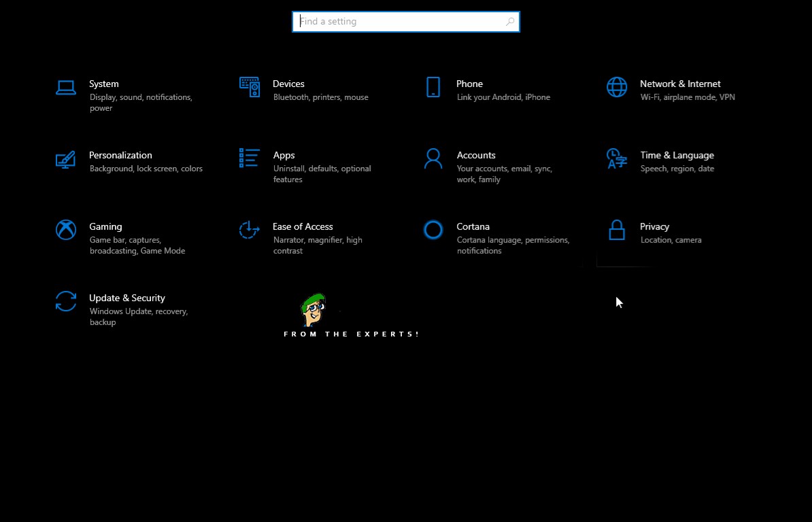Click the Phone handset icon

[x=433, y=87]
